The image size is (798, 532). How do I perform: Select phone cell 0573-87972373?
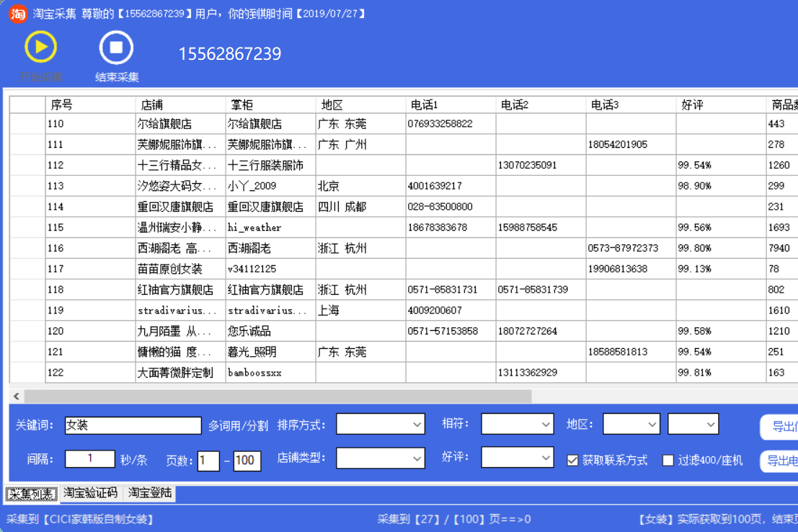(x=631, y=249)
